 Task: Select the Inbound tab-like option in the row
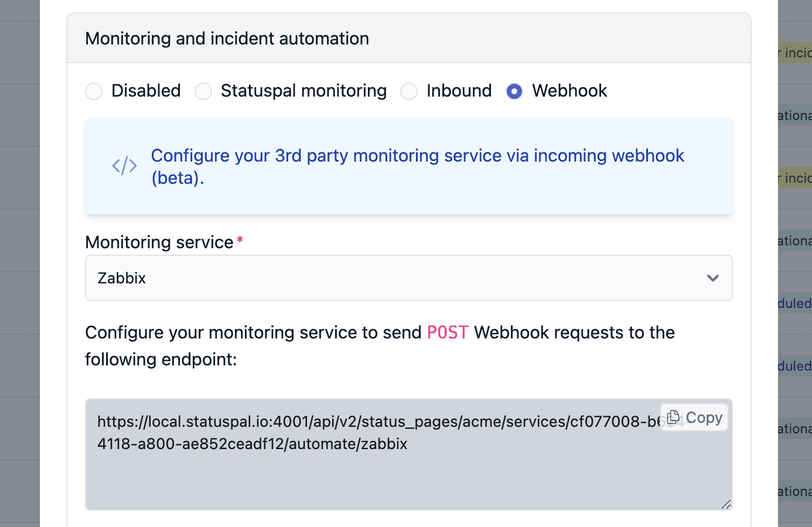pos(409,91)
